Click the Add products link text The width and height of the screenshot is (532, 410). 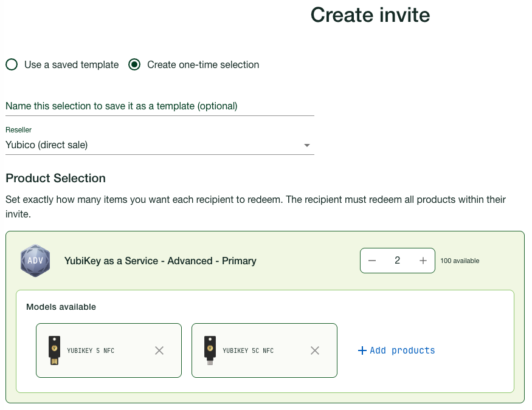pos(402,350)
